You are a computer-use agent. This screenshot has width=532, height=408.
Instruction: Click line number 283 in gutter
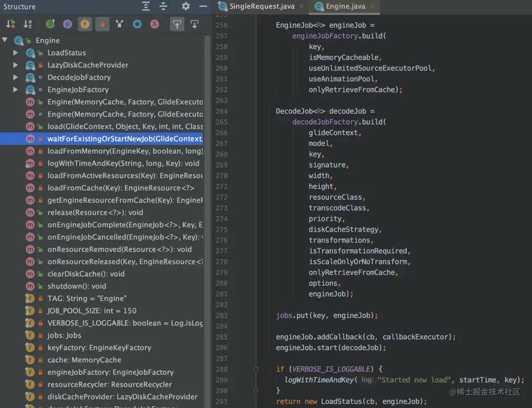pos(222,315)
